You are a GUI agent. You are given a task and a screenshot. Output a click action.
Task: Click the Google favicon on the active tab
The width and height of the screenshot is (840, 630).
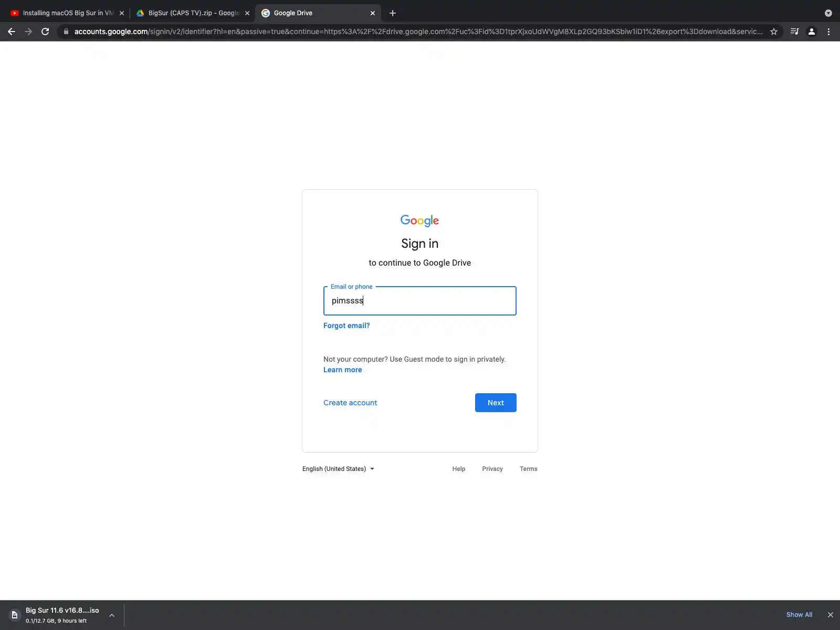pos(266,13)
